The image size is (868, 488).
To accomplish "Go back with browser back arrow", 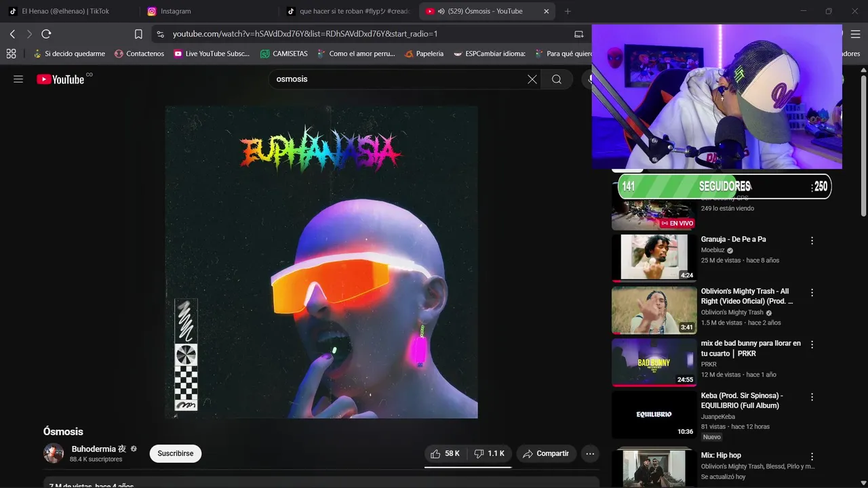I will 12,34.
